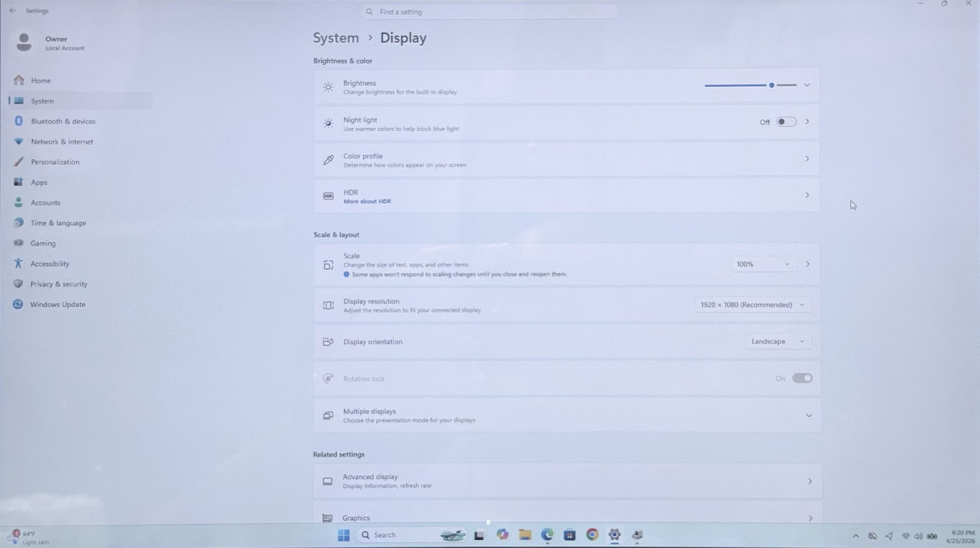Click the taskbar Search box
This screenshot has height=548, width=980.
coord(412,535)
